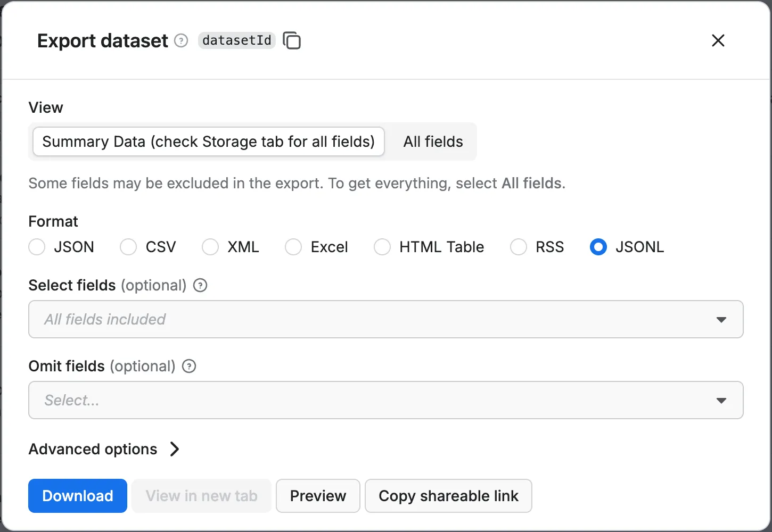Image resolution: width=772 pixels, height=532 pixels.
Task: Open the help tooltip beside Export dataset
Action: [x=181, y=40]
